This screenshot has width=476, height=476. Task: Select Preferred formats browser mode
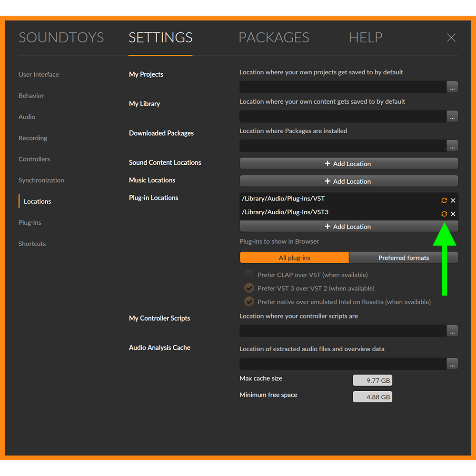click(x=404, y=258)
